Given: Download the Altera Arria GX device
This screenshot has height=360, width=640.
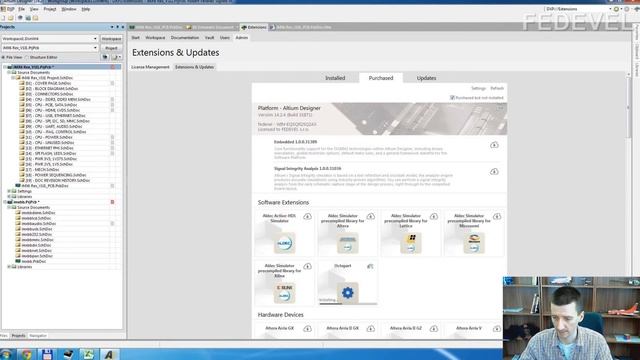Looking at the screenshot, I should click(x=307, y=329).
